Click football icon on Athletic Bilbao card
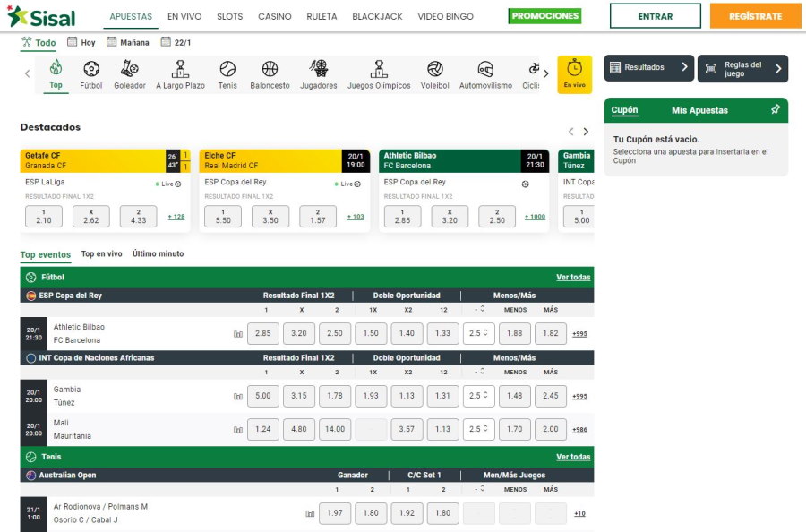 pos(526,184)
